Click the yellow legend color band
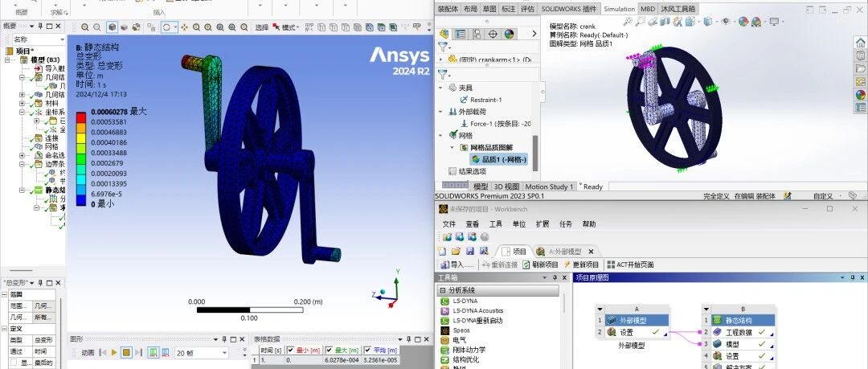 pyautogui.click(x=81, y=137)
